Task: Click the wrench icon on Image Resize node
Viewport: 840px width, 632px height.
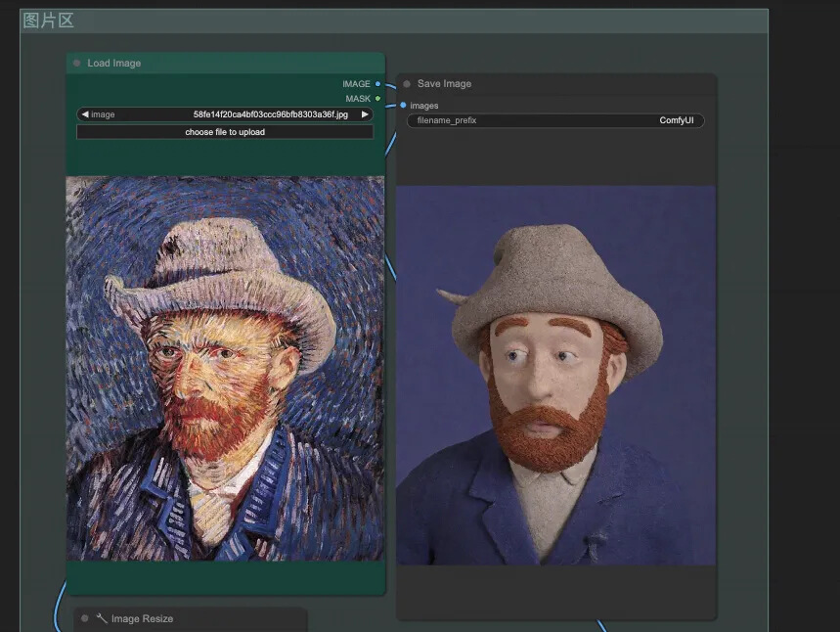Action: click(102, 618)
